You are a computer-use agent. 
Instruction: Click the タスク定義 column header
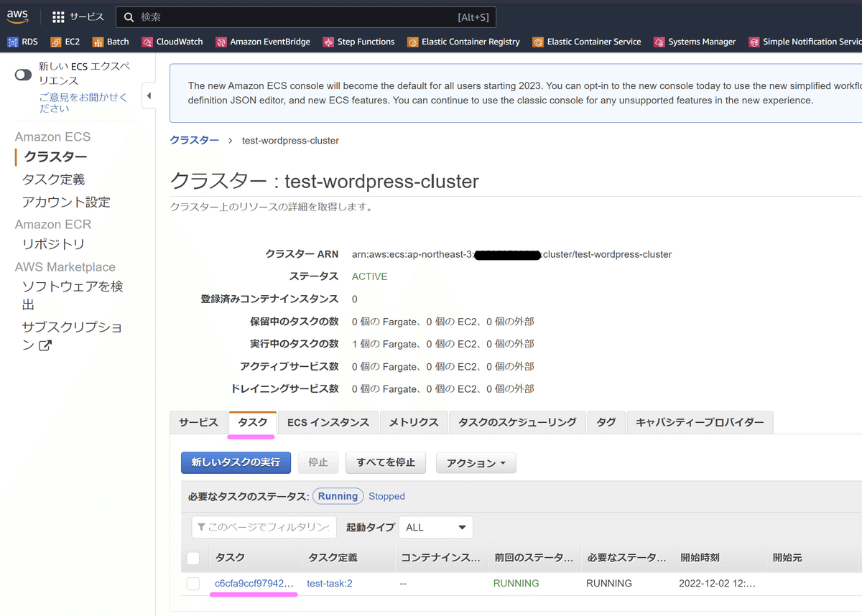point(348,558)
